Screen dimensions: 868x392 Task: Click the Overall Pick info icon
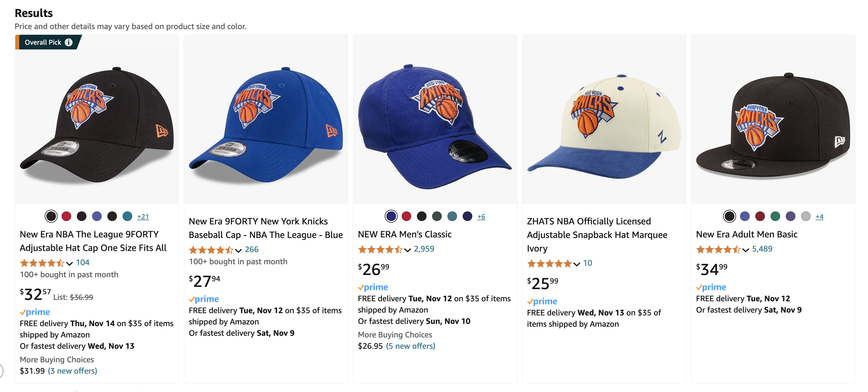tap(68, 42)
